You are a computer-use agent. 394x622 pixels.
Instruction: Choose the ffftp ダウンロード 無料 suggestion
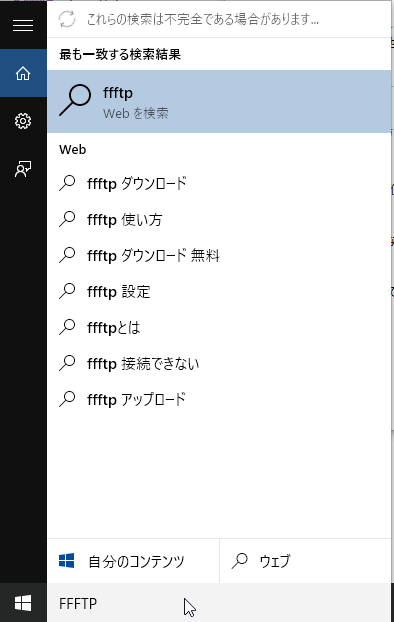click(x=219, y=255)
